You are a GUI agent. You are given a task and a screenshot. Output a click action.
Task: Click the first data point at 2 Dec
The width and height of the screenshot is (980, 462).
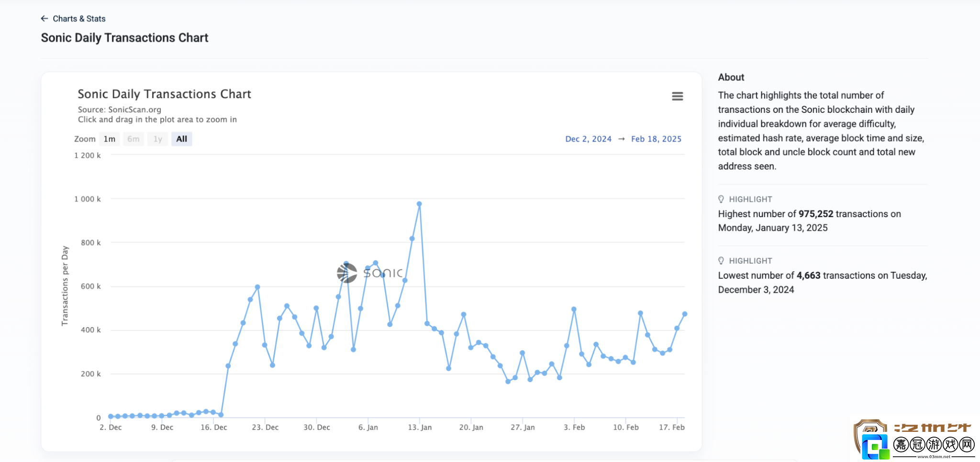[111, 417]
